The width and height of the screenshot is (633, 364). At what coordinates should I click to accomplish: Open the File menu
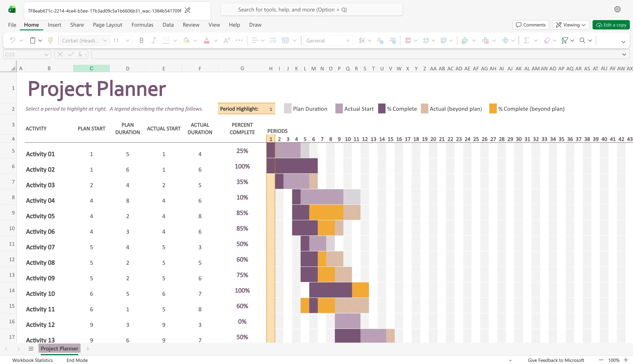tap(12, 25)
